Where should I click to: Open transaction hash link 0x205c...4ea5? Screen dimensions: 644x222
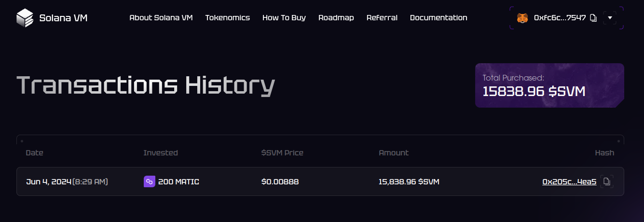tap(569, 182)
